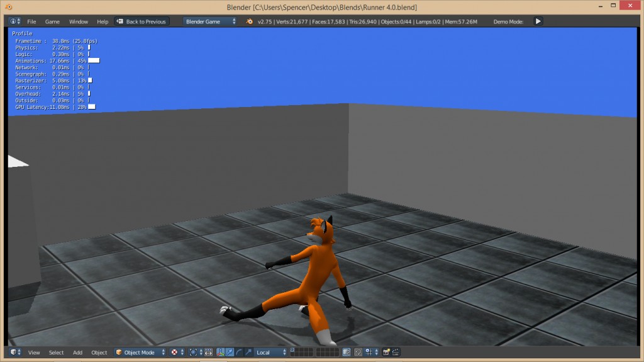Open the Blender Game engine dropdown
644x362 pixels.
[210, 21]
